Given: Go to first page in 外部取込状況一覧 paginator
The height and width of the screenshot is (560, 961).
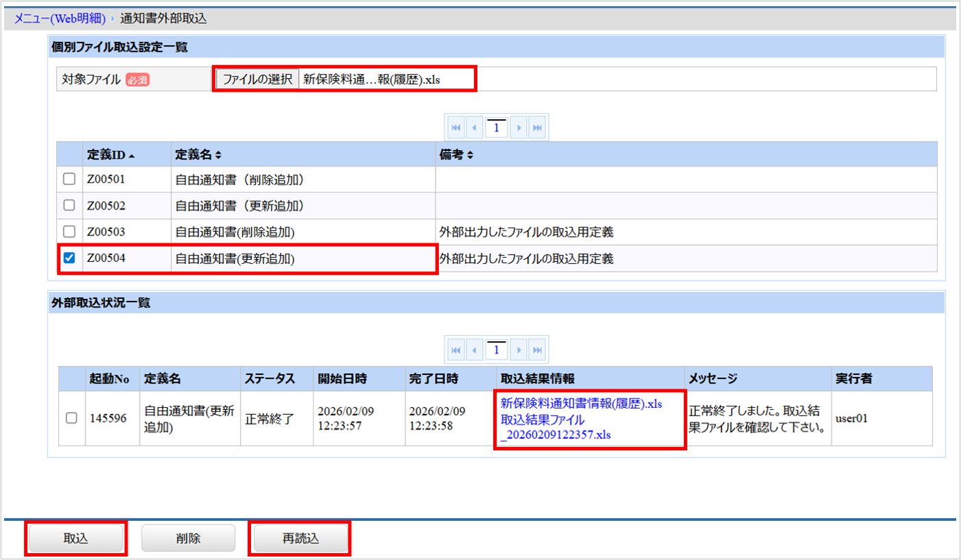Looking at the screenshot, I should tap(455, 350).
